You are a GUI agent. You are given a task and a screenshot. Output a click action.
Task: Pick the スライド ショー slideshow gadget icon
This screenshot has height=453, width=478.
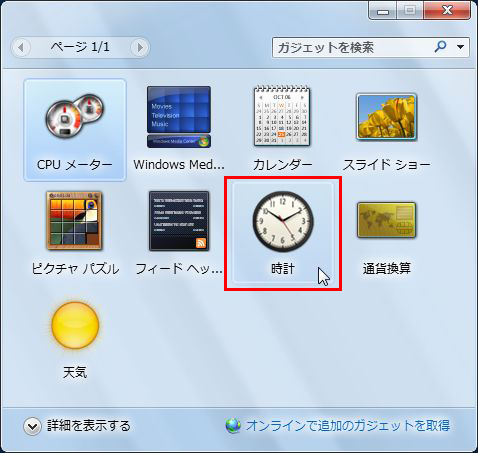pyautogui.click(x=386, y=117)
